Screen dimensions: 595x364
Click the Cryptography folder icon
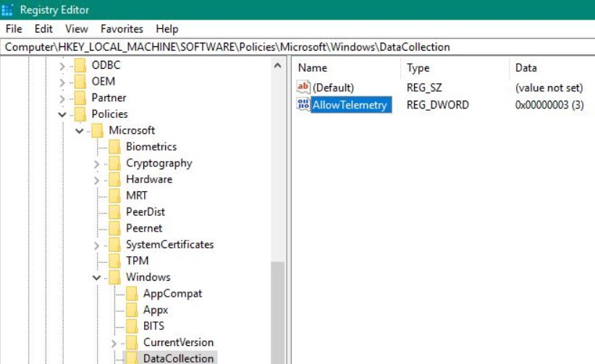[114, 164]
